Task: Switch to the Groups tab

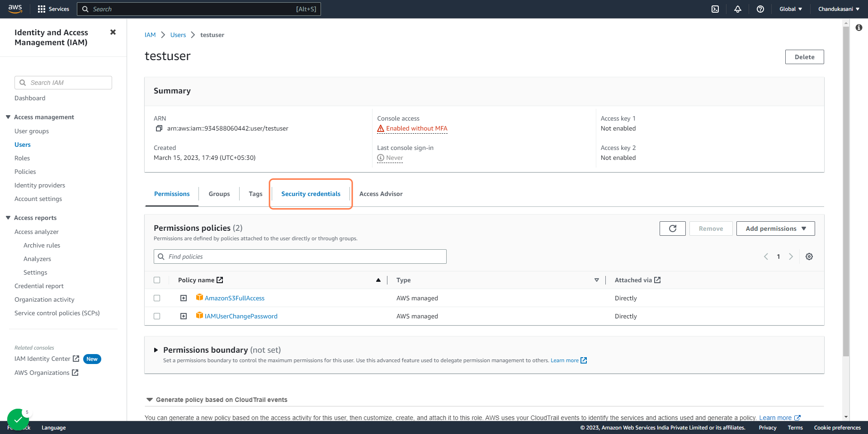Action: point(219,194)
